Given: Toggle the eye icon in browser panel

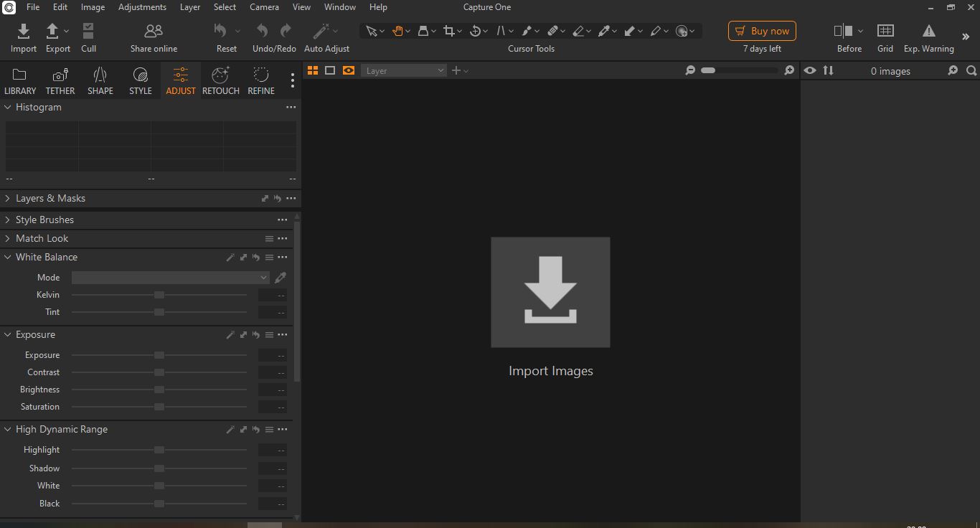Looking at the screenshot, I should click(x=810, y=70).
